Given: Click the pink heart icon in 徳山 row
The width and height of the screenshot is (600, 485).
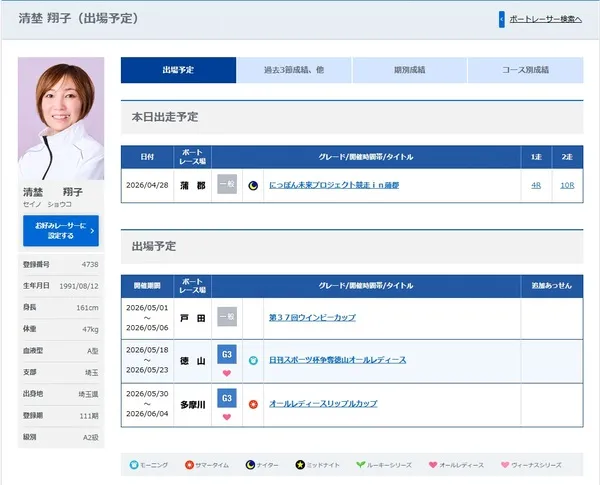Looking at the screenshot, I should tap(227, 373).
